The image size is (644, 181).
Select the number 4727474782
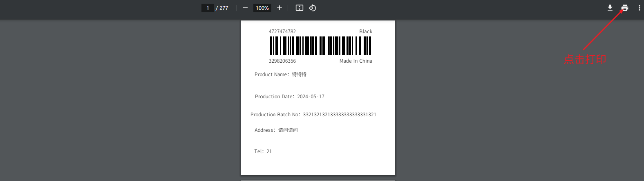point(282,32)
